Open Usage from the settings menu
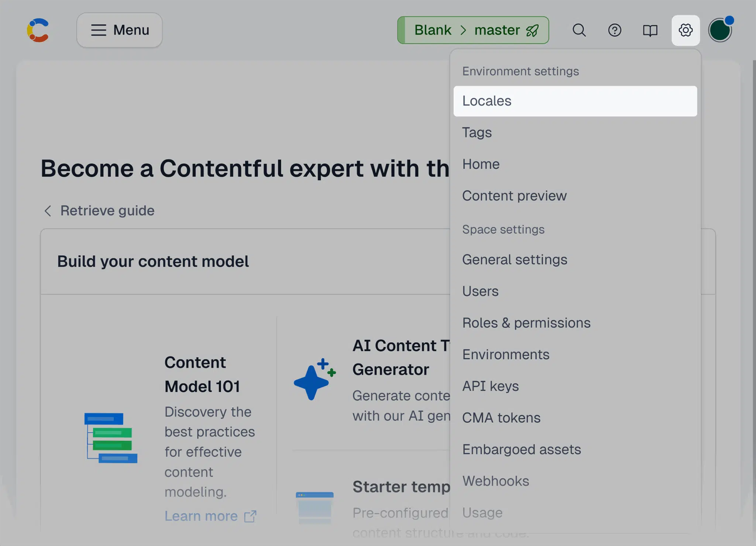Viewport: 756px width, 546px height. click(x=575, y=513)
